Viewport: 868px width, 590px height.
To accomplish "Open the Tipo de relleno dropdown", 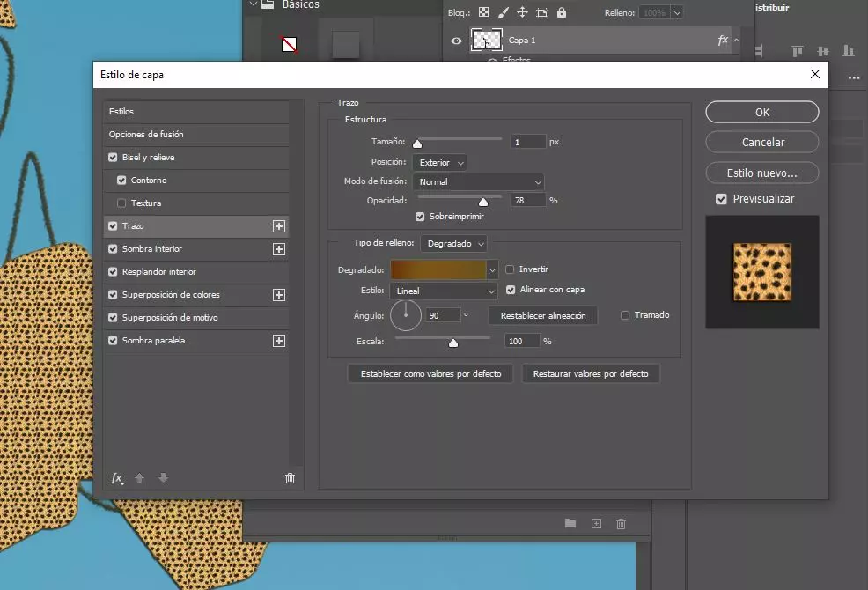I will coord(453,243).
